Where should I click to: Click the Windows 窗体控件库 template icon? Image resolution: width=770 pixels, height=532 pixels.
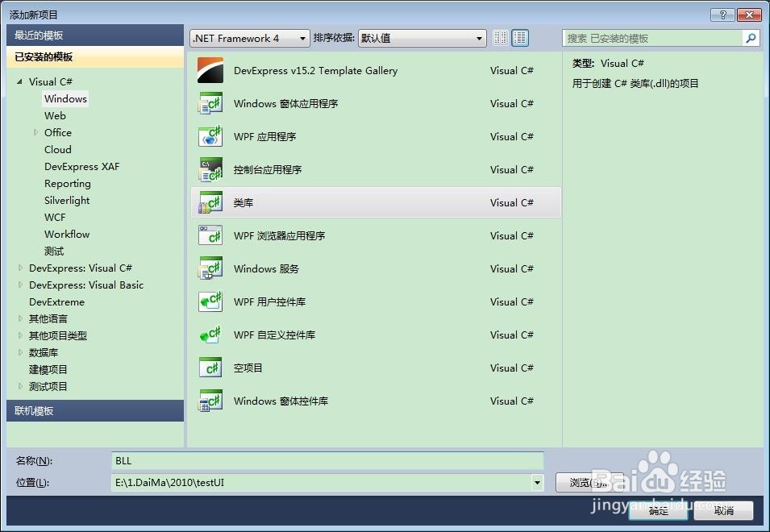click(x=210, y=401)
